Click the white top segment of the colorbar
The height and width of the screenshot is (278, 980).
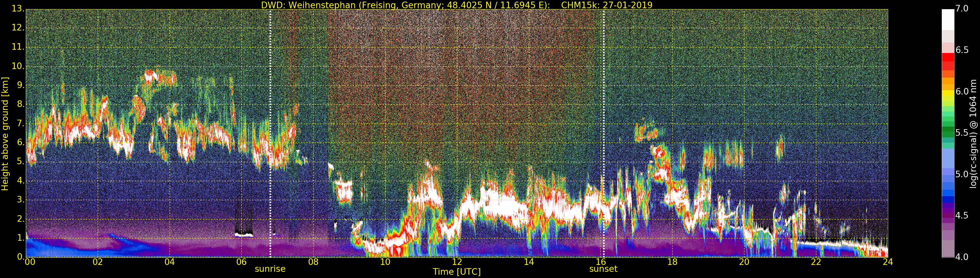click(x=948, y=19)
